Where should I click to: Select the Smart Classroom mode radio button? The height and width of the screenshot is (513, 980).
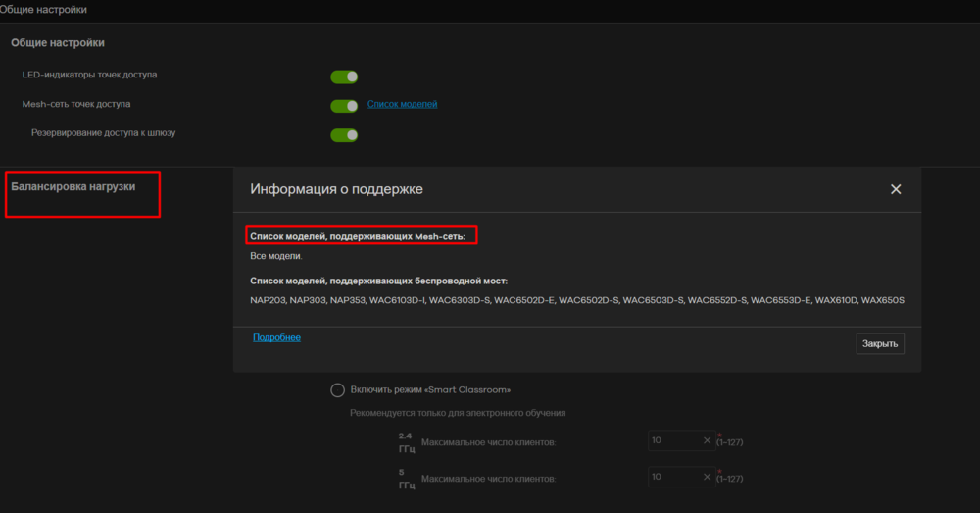coord(337,390)
